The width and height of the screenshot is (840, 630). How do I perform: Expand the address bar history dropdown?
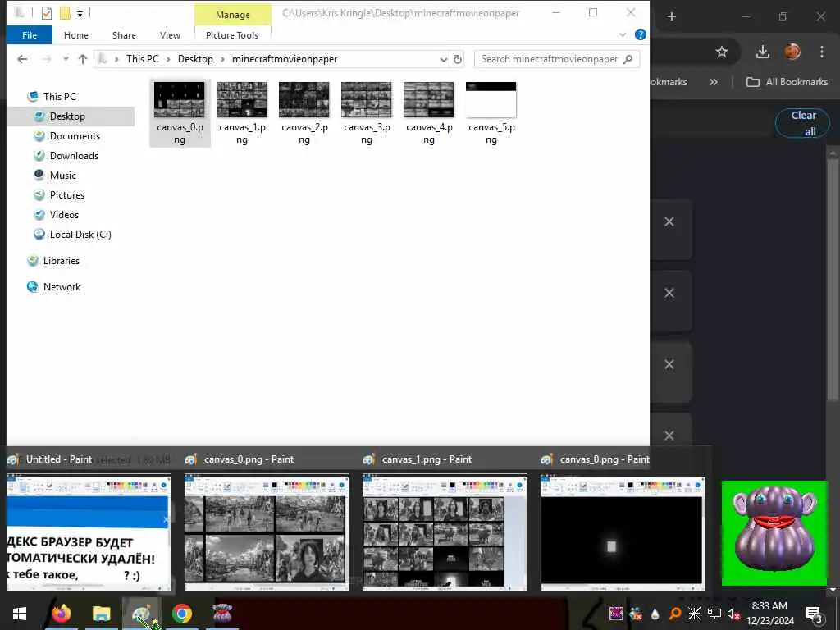click(443, 59)
